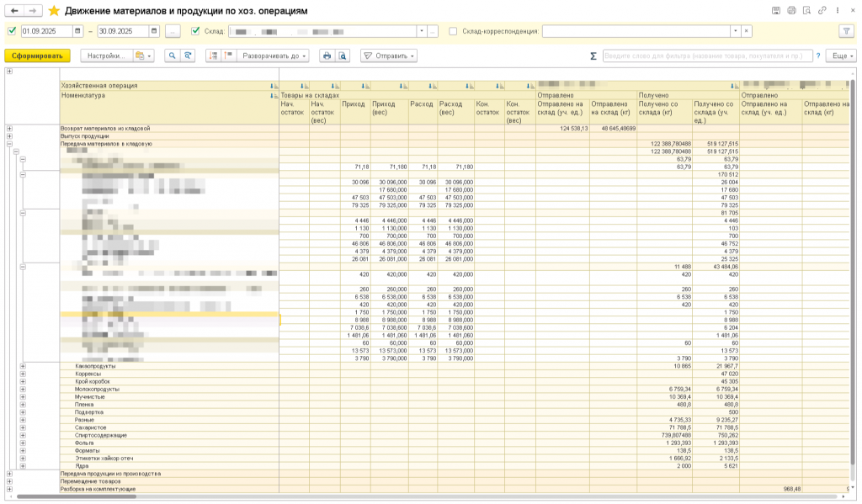Open the Разворачивать до menu
This screenshot has height=504, width=862.
coord(274,56)
